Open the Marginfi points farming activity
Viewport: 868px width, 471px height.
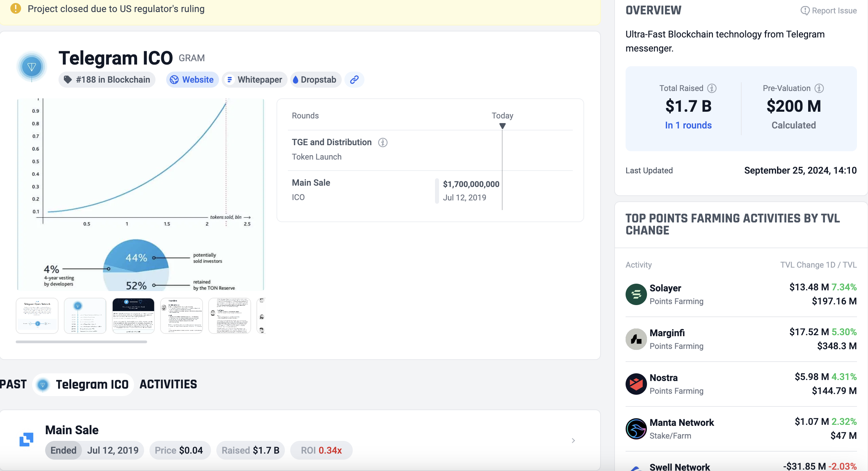[x=741, y=339]
